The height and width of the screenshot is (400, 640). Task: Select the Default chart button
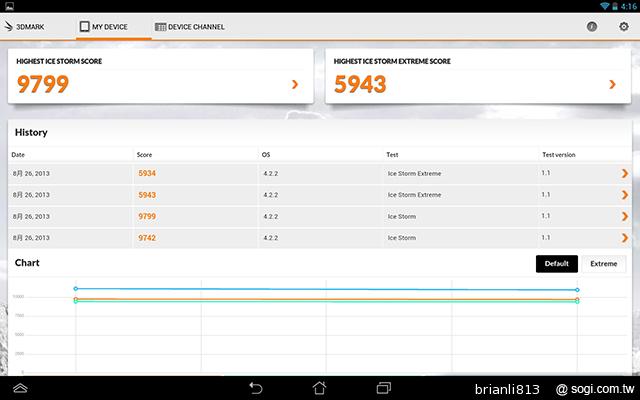[557, 264]
